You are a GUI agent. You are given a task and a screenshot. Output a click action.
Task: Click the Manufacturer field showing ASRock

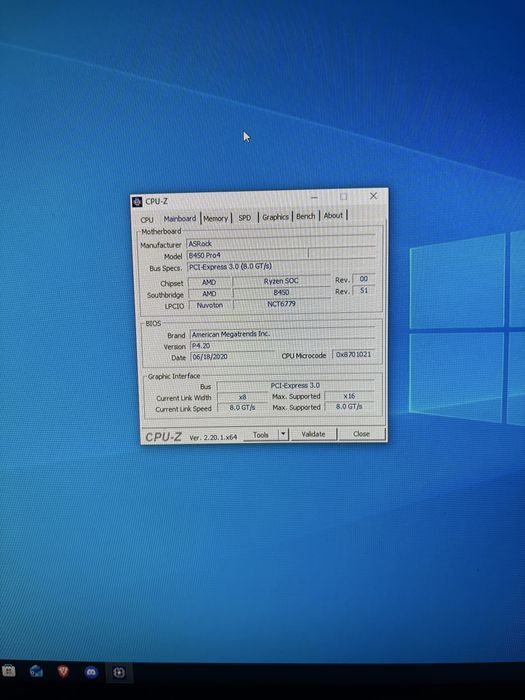pos(281,244)
